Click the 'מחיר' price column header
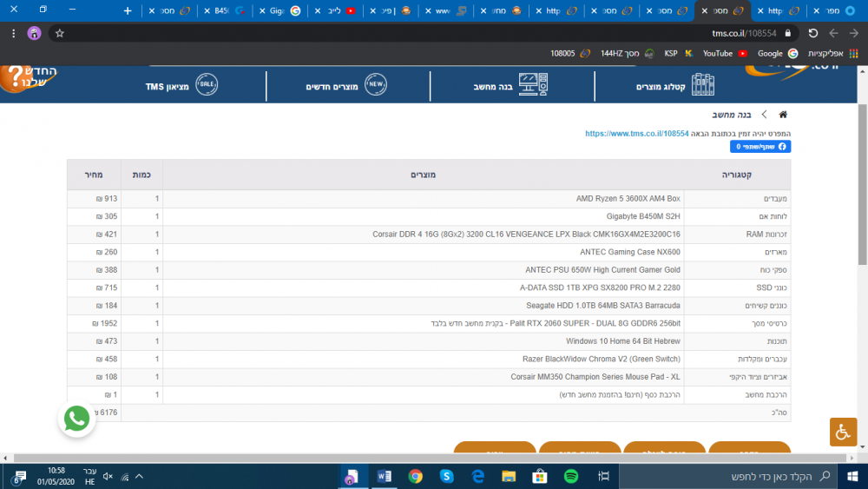 pyautogui.click(x=94, y=175)
